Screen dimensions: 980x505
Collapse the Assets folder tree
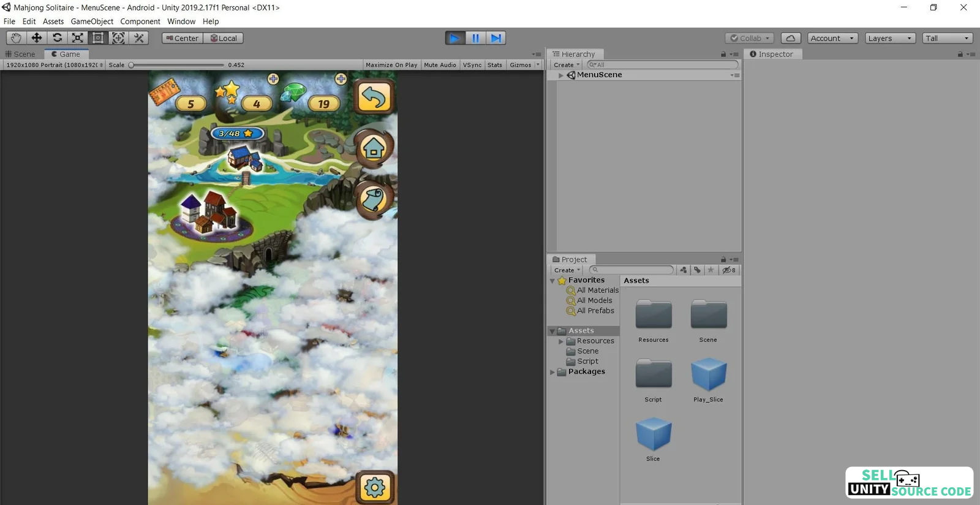[x=552, y=331]
